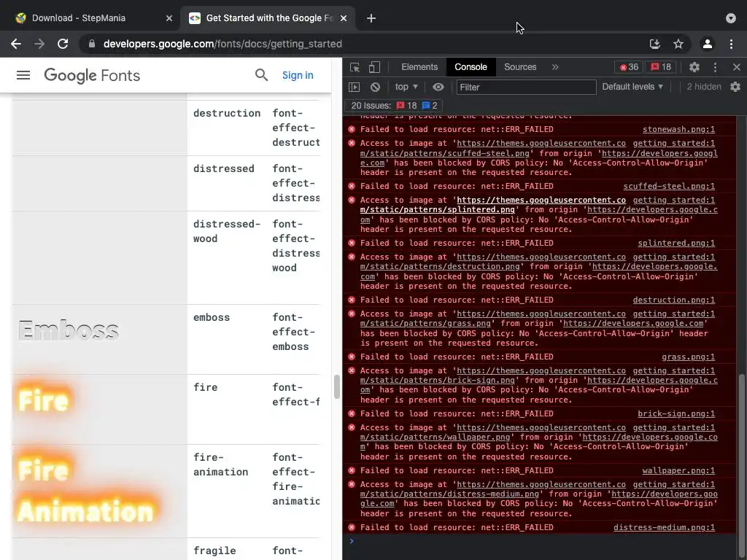Open the Chrome three-dot menu
This screenshot has height=560, width=747.
click(731, 44)
